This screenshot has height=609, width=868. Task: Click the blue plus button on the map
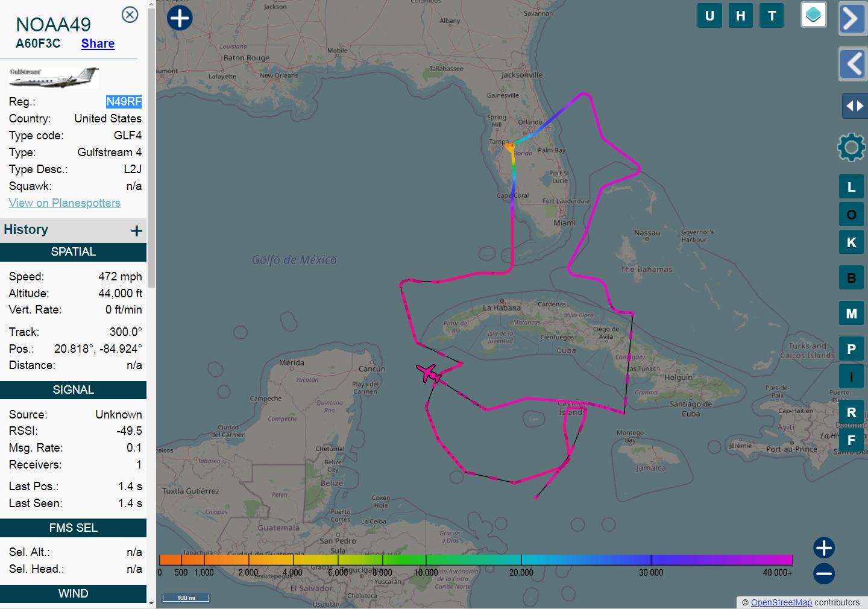(180, 17)
